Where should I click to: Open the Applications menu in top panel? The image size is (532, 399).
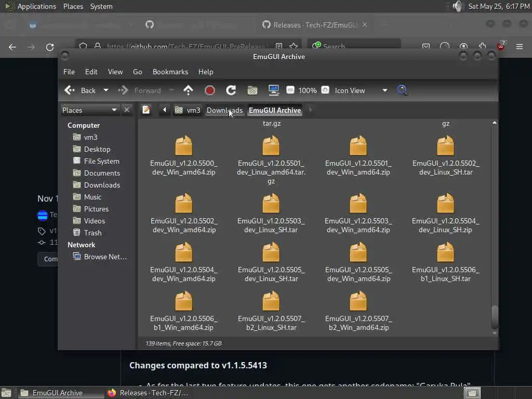point(37,6)
